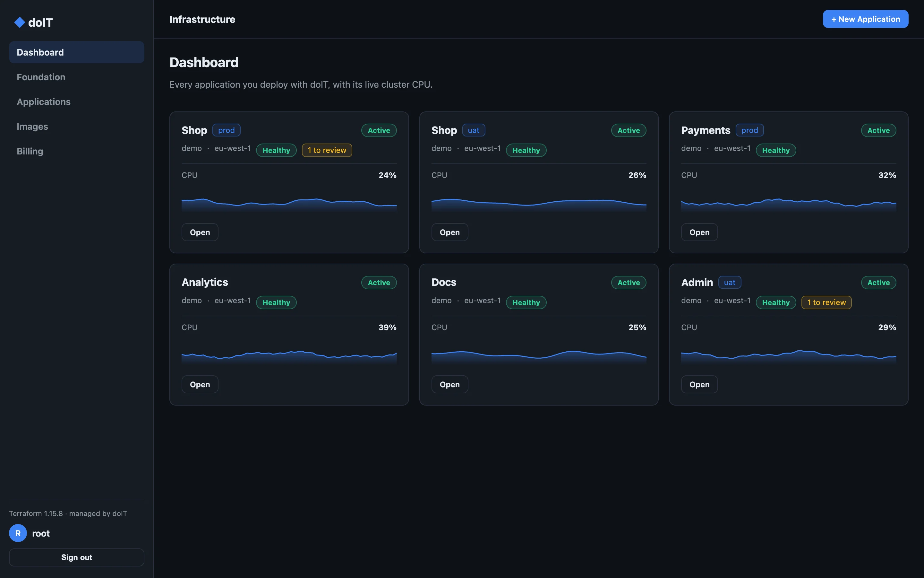Sign out of the root account

click(76, 557)
